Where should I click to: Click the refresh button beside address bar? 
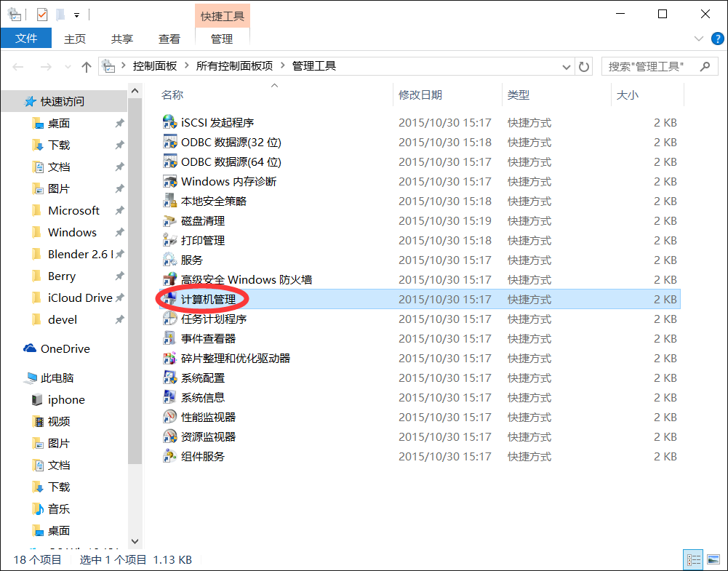(584, 67)
